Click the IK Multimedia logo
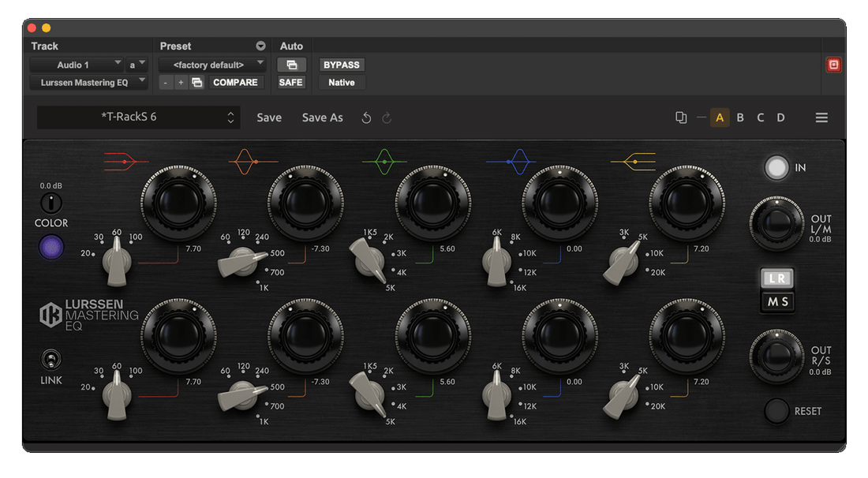Screen dimensions: 868x478 click(51, 315)
